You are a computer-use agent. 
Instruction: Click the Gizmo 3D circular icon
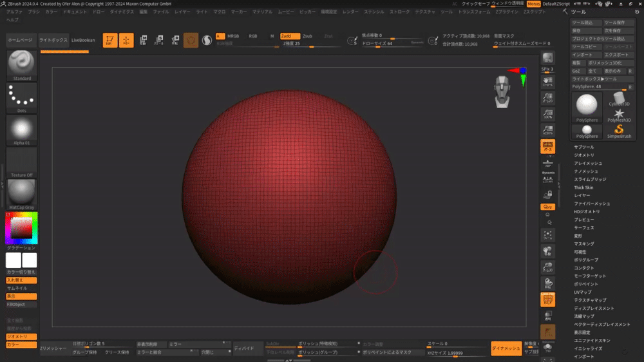[x=191, y=40]
